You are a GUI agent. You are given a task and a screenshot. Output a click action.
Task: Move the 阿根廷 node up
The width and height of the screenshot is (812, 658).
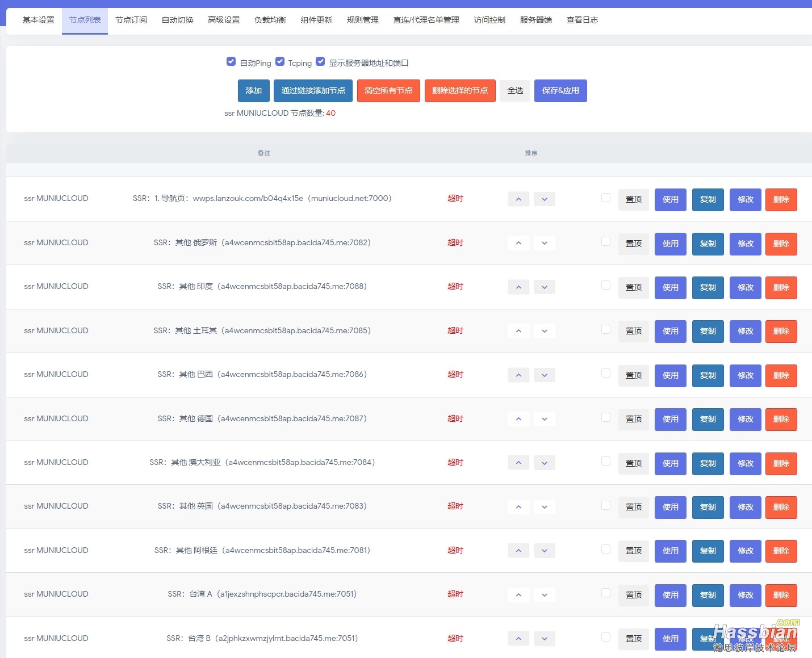(518, 551)
